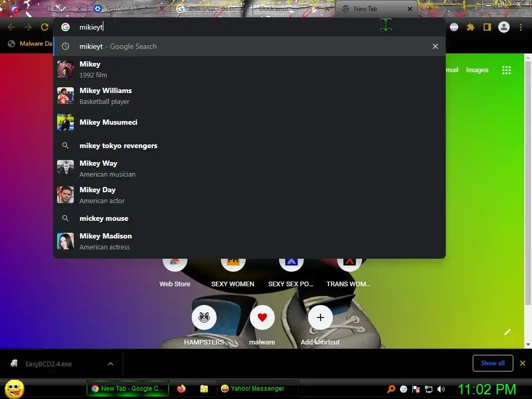The height and width of the screenshot is (399, 532).
Task: Switch to Chrome New Tab taskbar button
Action: 128,389
